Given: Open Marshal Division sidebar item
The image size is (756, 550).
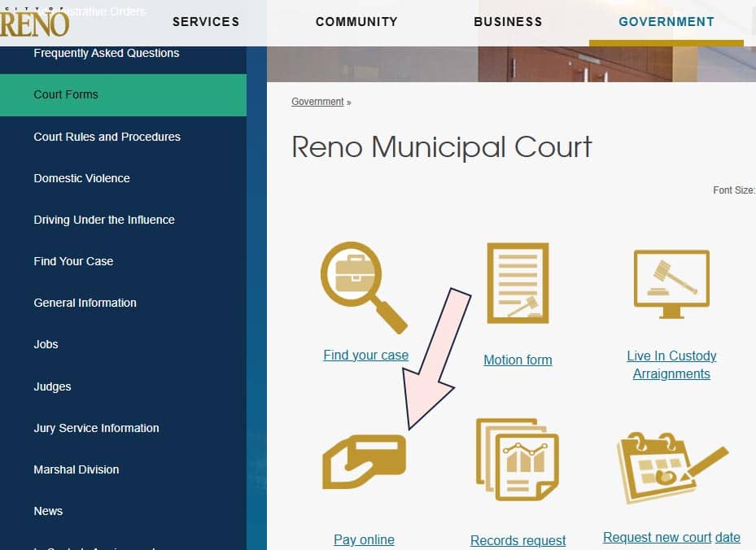Looking at the screenshot, I should (76, 469).
